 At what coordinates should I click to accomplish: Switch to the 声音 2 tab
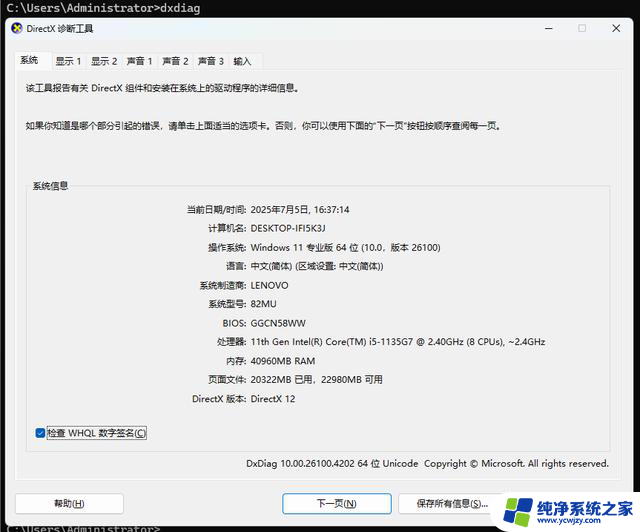(175, 61)
